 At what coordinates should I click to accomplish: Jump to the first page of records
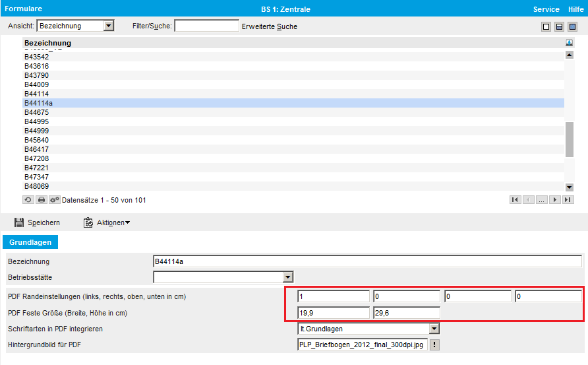(515, 200)
